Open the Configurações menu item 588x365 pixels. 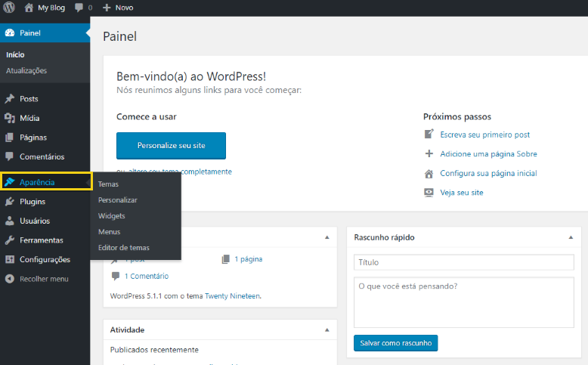[x=45, y=260]
